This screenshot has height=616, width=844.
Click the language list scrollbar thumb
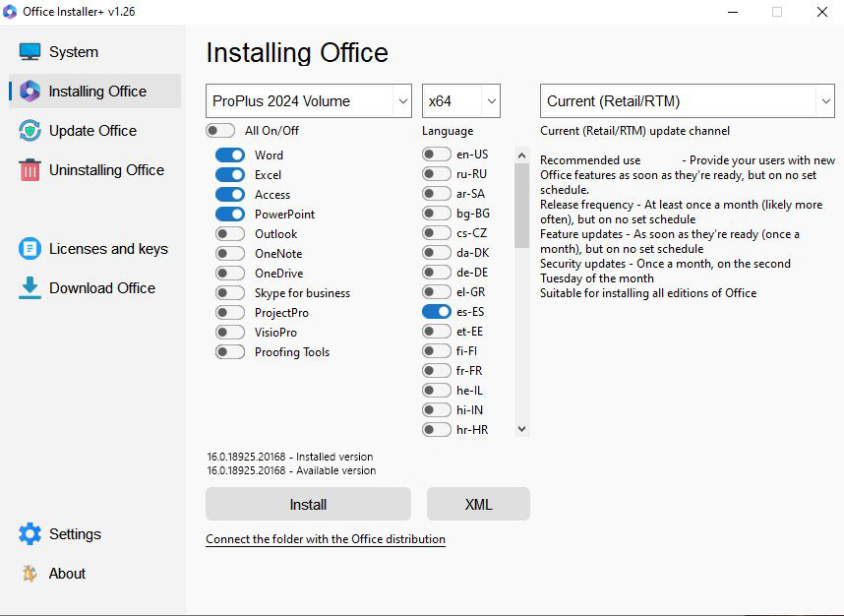521,206
